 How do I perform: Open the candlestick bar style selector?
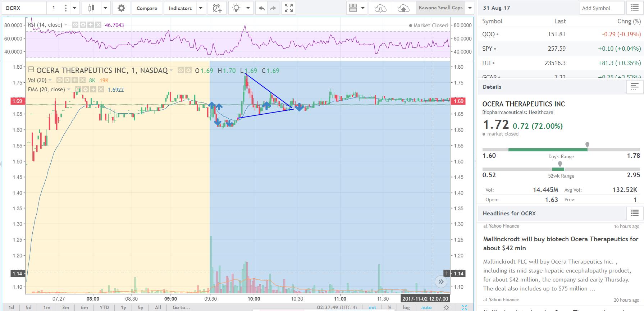[x=91, y=8]
